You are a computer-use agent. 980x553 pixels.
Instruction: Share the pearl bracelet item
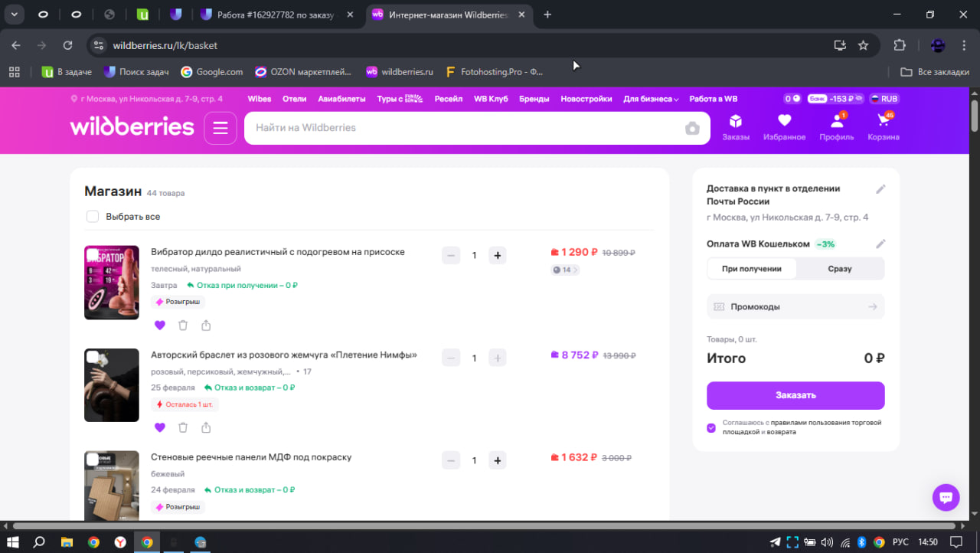tap(206, 427)
